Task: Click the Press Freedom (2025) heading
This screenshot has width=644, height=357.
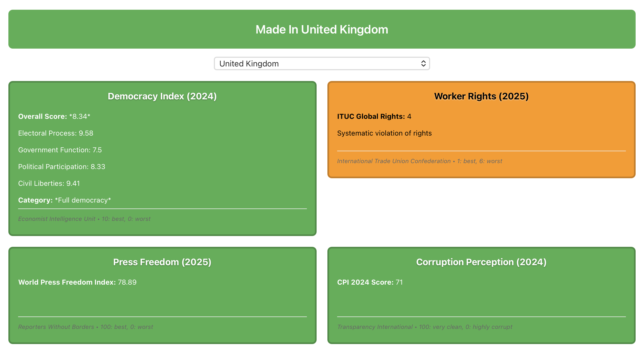Action: click(x=162, y=262)
